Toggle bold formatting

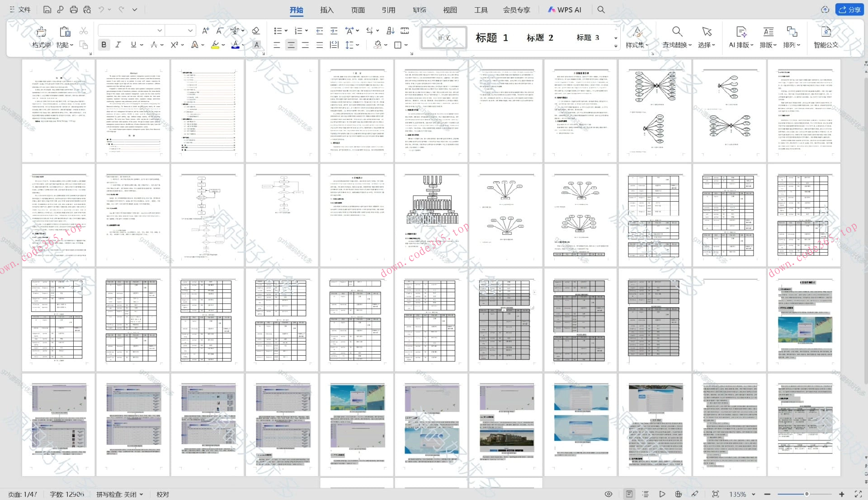[x=104, y=45]
